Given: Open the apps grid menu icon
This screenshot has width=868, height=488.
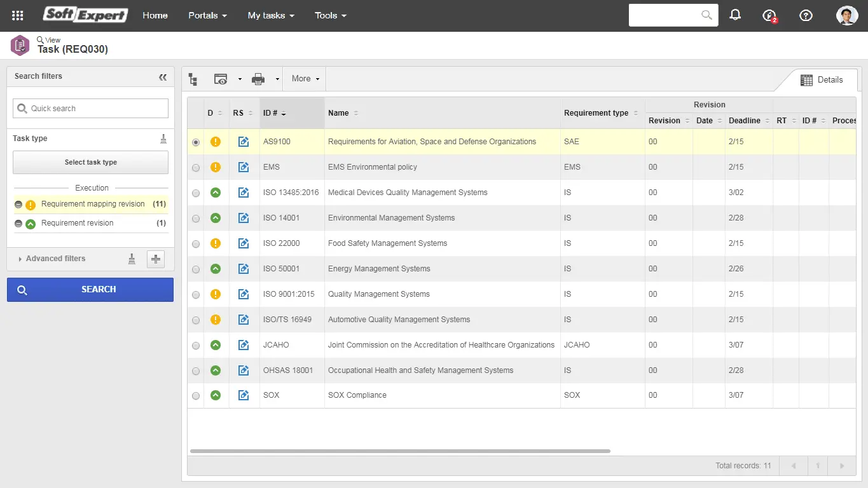Looking at the screenshot, I should [x=18, y=16].
